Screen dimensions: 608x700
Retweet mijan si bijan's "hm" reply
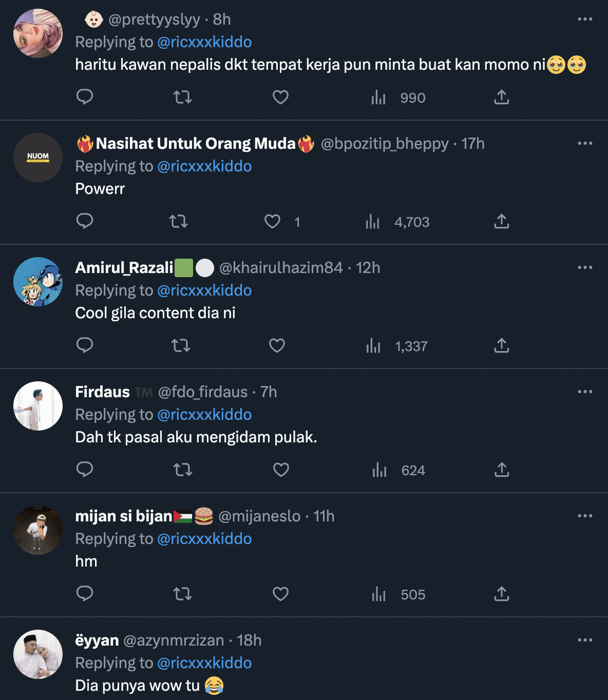click(182, 594)
